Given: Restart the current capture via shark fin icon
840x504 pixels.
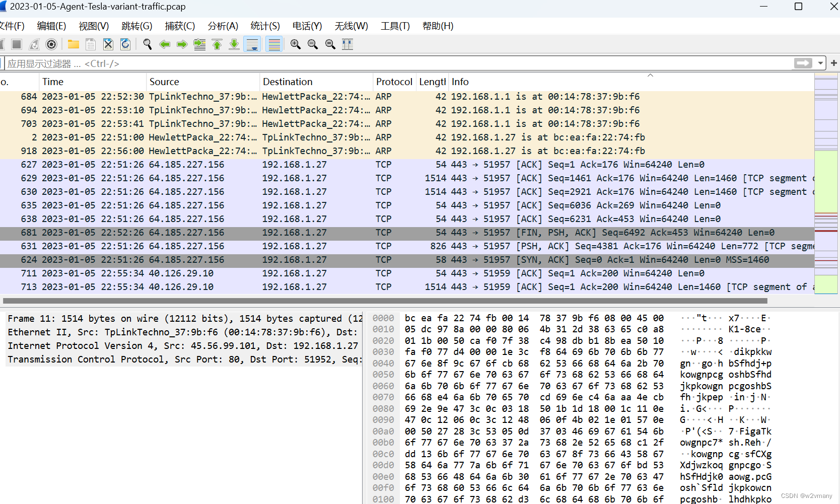Looking at the screenshot, I should (x=34, y=44).
